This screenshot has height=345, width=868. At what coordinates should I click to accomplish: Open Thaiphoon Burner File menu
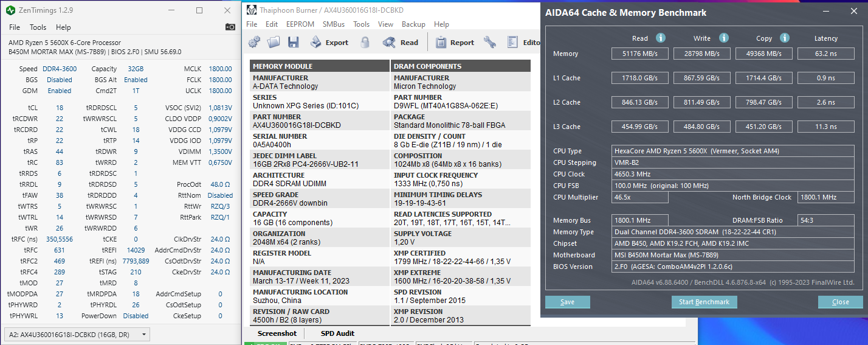coord(252,24)
